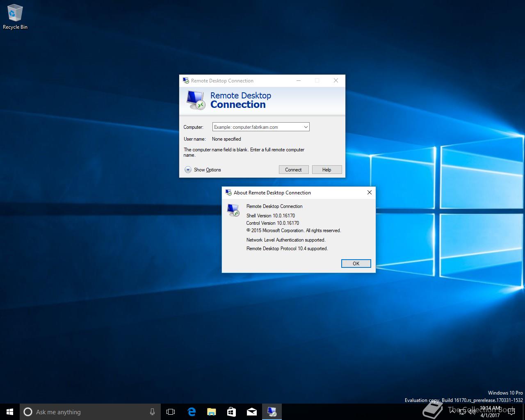This screenshot has width=525, height=420.
Task: Open the Mail app from the taskbar
Action: click(251, 412)
